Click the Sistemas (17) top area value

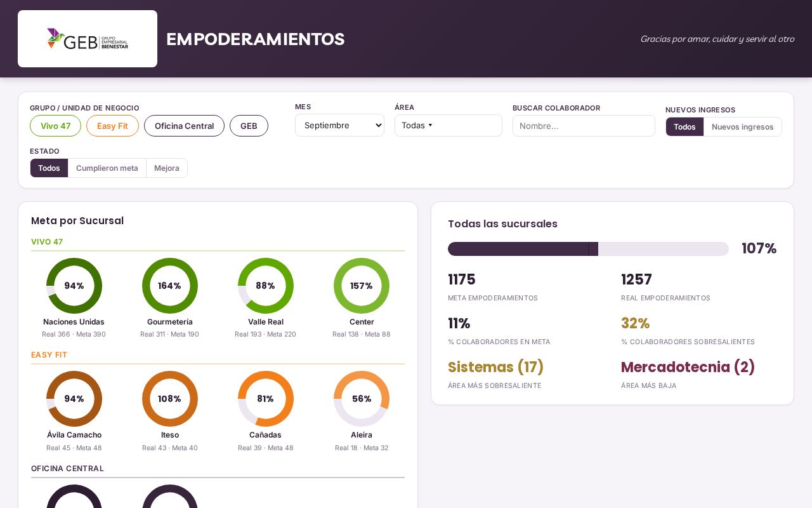[496, 367]
